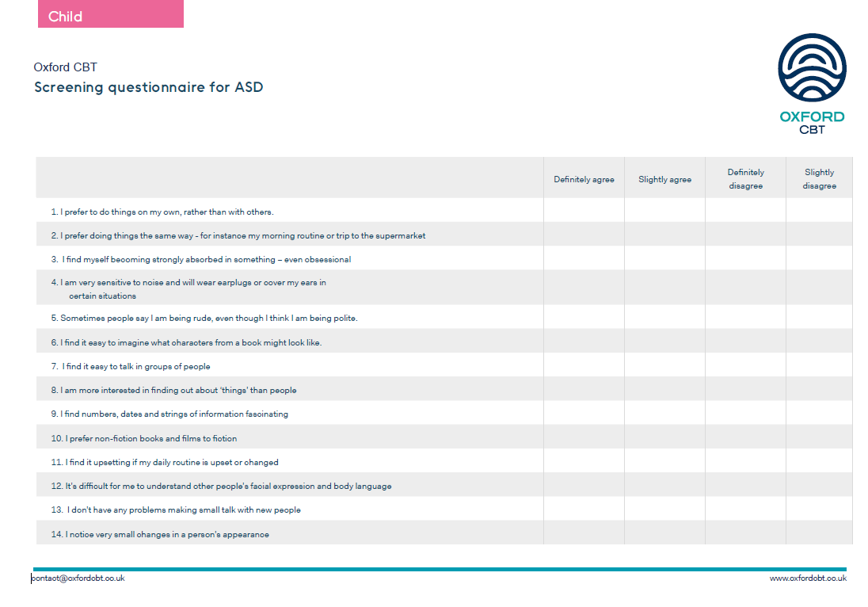Mark Definitely agree for question 1
The width and height of the screenshot is (868, 607).
pyautogui.click(x=584, y=212)
